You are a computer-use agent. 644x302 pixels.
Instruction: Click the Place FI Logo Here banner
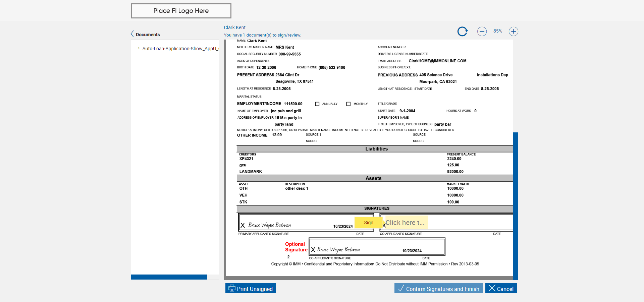point(181,11)
